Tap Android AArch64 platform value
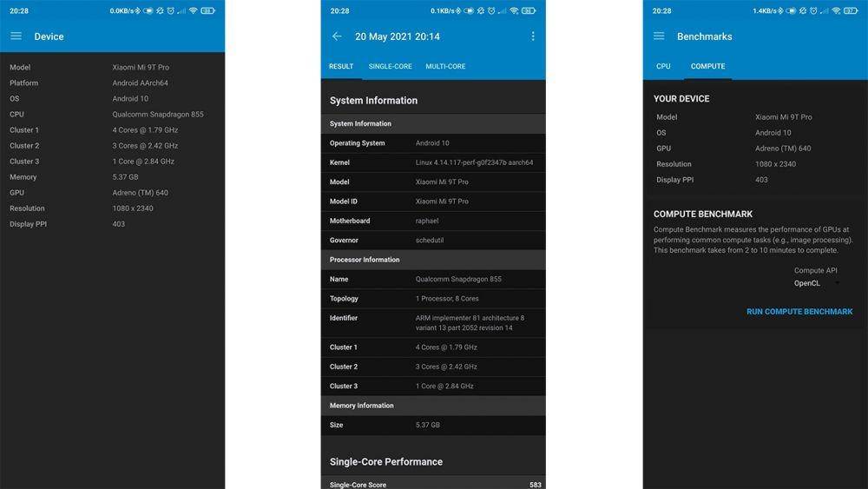 140,83
